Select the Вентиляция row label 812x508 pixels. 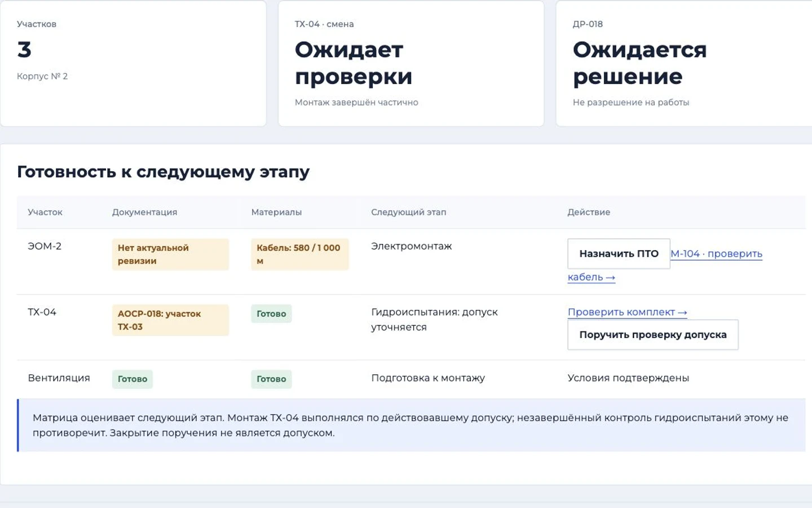coord(59,378)
